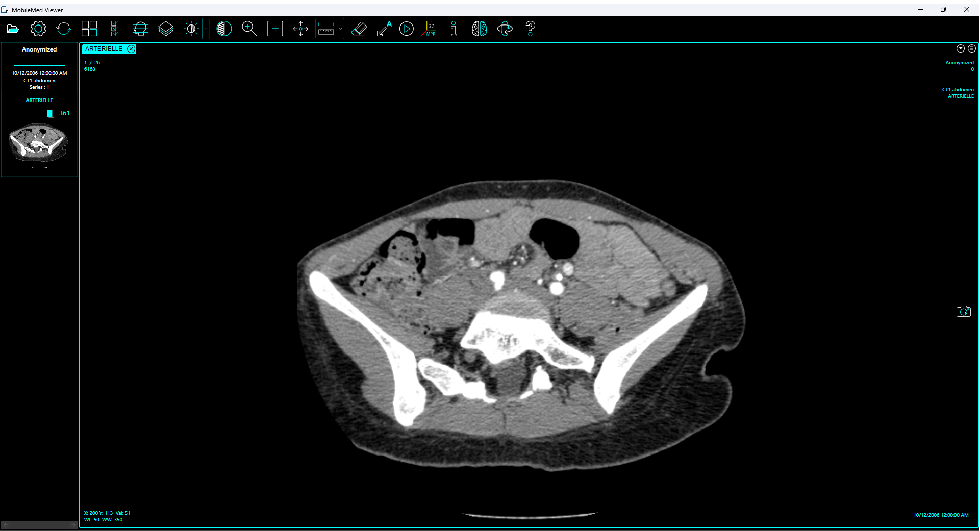This screenshot has height=531, width=980.
Task: Open the Help button
Action: click(x=530, y=29)
